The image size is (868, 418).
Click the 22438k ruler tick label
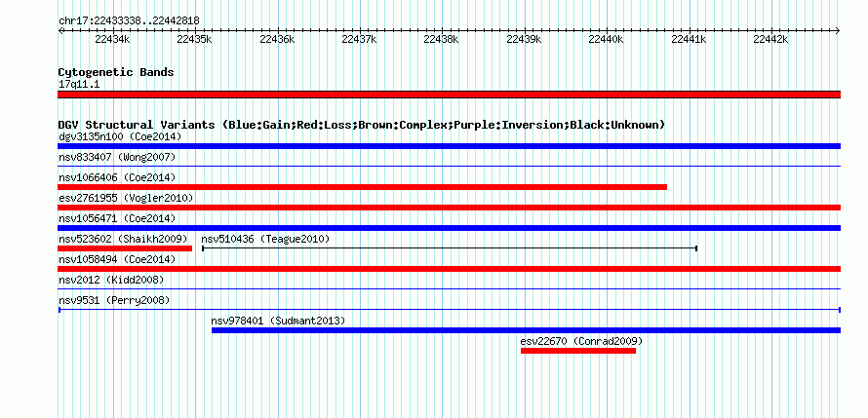tap(441, 39)
